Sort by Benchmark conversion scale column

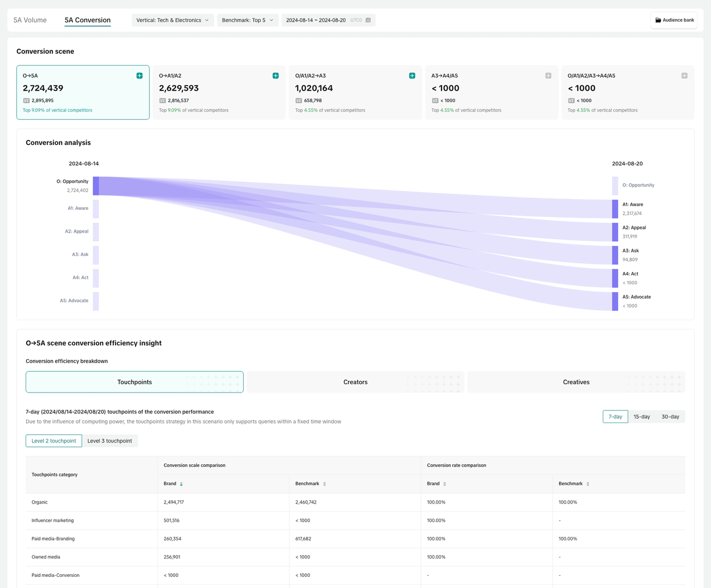pyautogui.click(x=324, y=484)
